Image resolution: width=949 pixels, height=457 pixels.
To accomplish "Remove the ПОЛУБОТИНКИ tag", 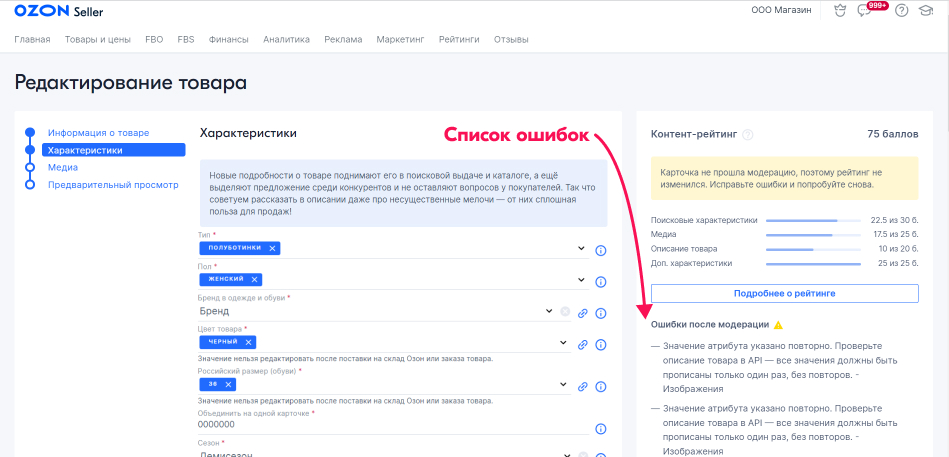I will click(272, 248).
